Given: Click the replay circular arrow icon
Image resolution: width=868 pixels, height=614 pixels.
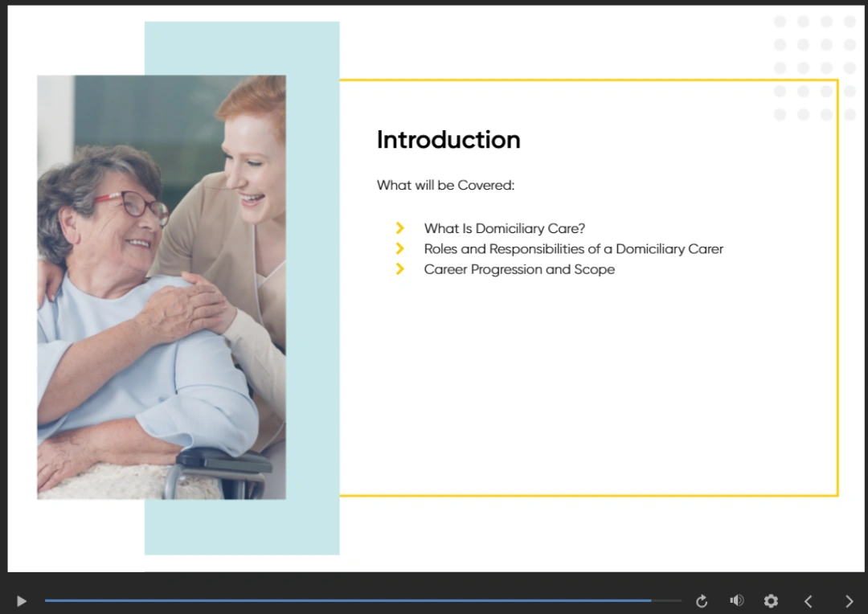Looking at the screenshot, I should click(701, 601).
